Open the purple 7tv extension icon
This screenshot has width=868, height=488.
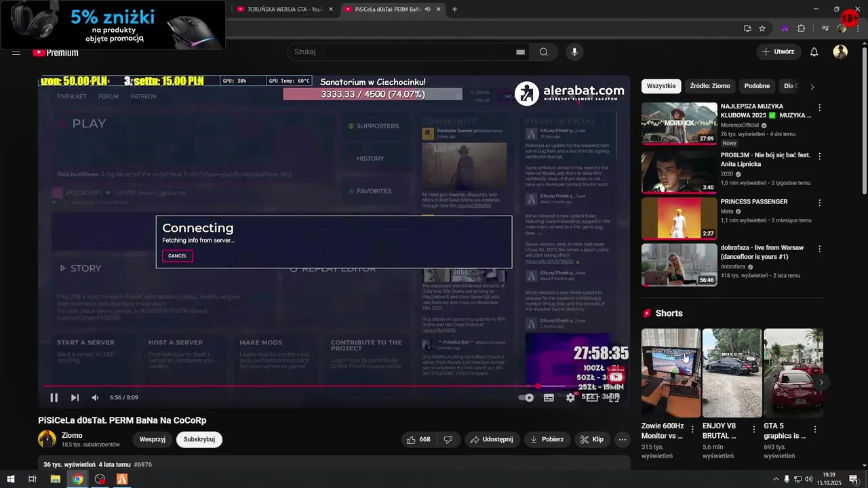(x=785, y=28)
